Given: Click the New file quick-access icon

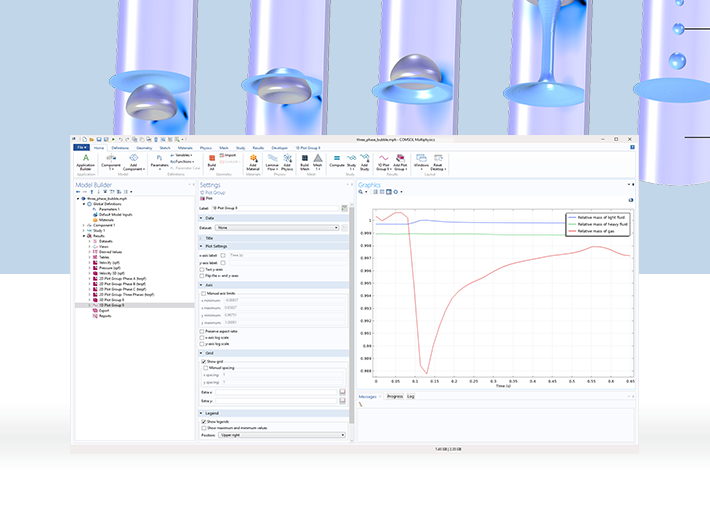Looking at the screenshot, I should [x=84, y=139].
